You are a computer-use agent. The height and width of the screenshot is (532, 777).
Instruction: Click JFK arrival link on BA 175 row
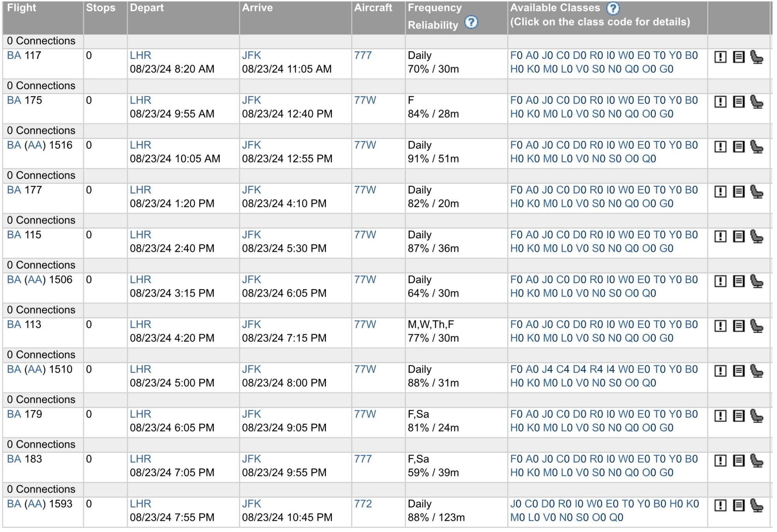coord(251,100)
